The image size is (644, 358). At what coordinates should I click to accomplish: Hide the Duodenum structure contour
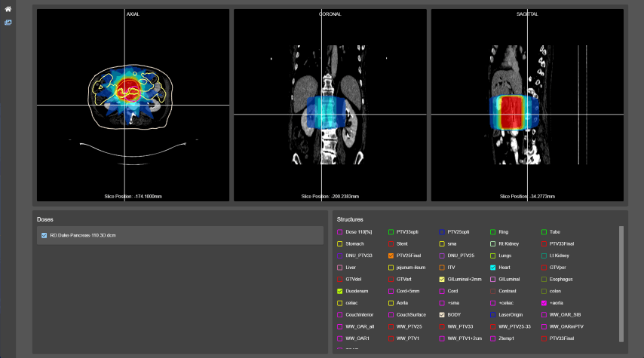(340, 291)
